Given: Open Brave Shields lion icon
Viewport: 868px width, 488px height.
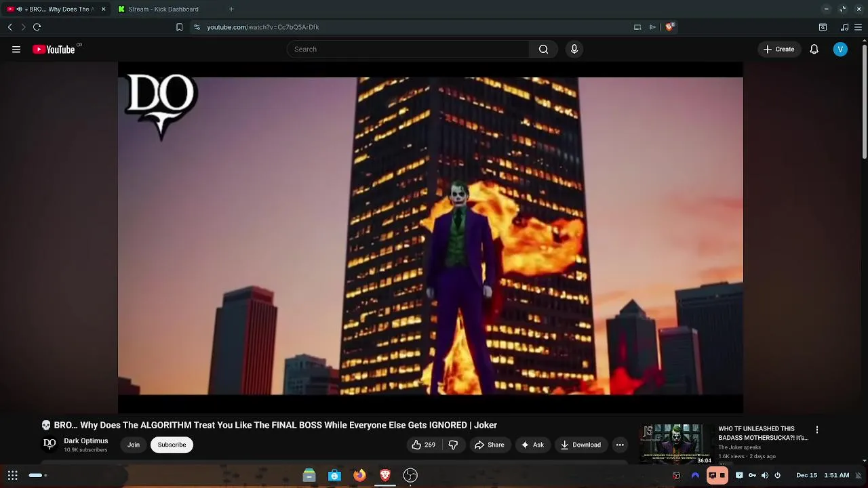Looking at the screenshot, I should click(669, 27).
